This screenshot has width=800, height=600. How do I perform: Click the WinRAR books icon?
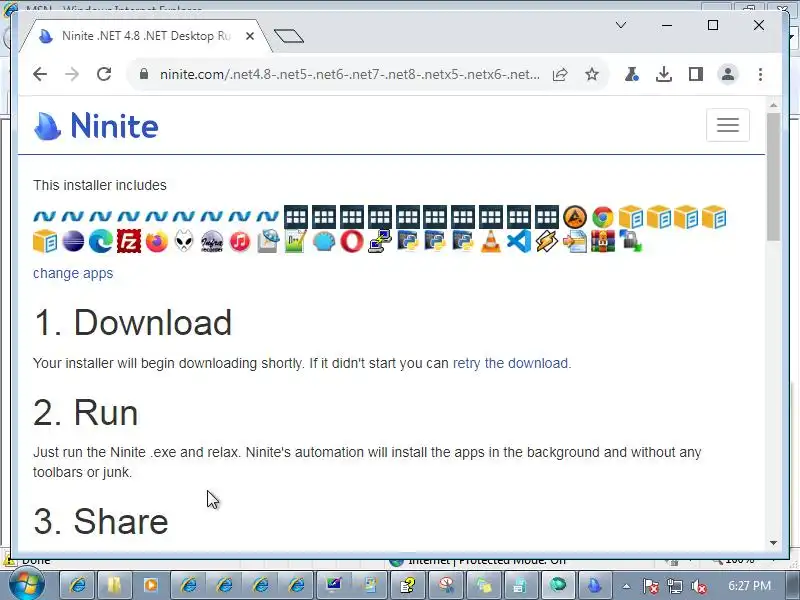pos(603,241)
